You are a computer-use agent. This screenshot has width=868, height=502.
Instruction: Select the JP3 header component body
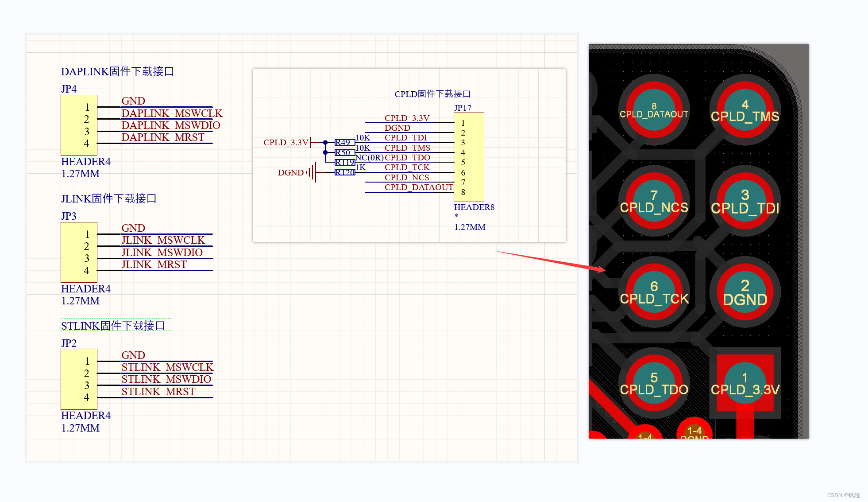(x=79, y=252)
